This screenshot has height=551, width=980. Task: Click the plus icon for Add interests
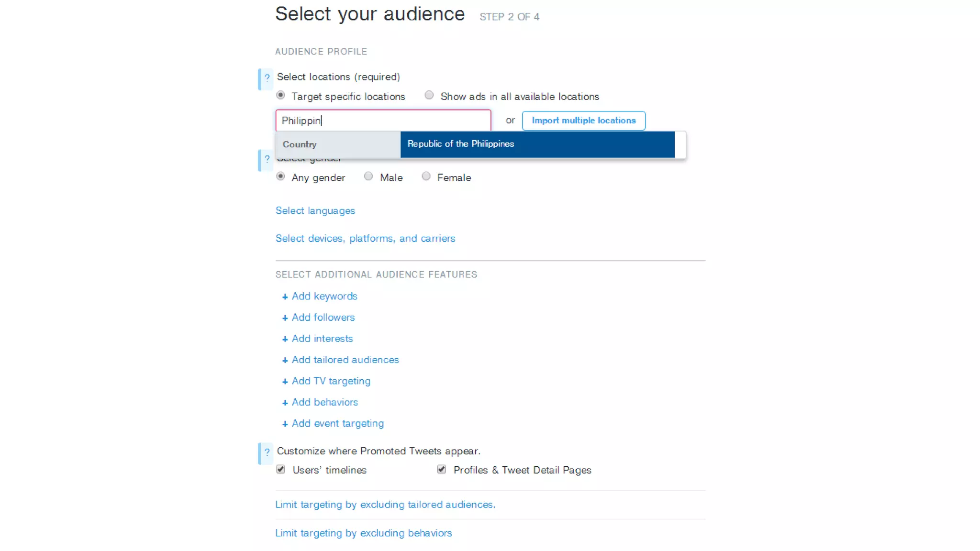(285, 339)
